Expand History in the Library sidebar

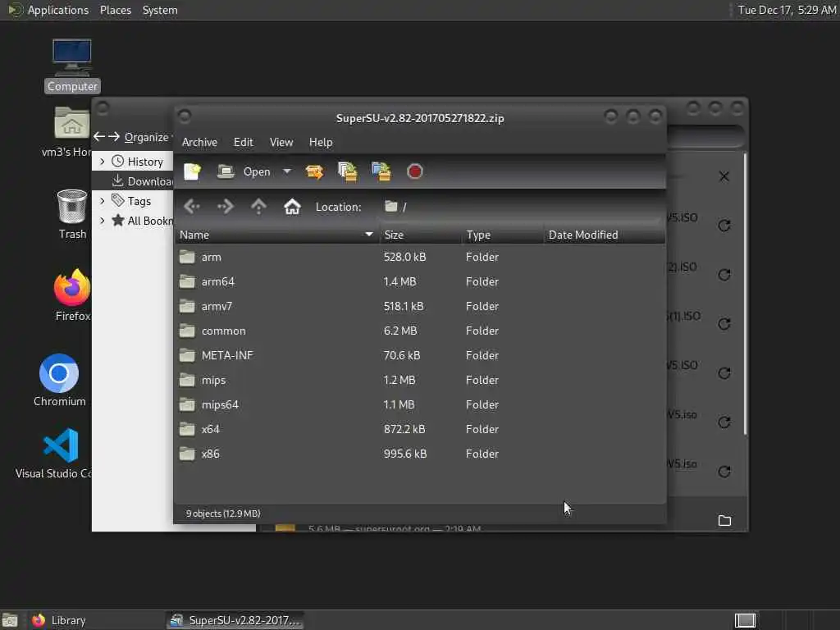point(103,162)
